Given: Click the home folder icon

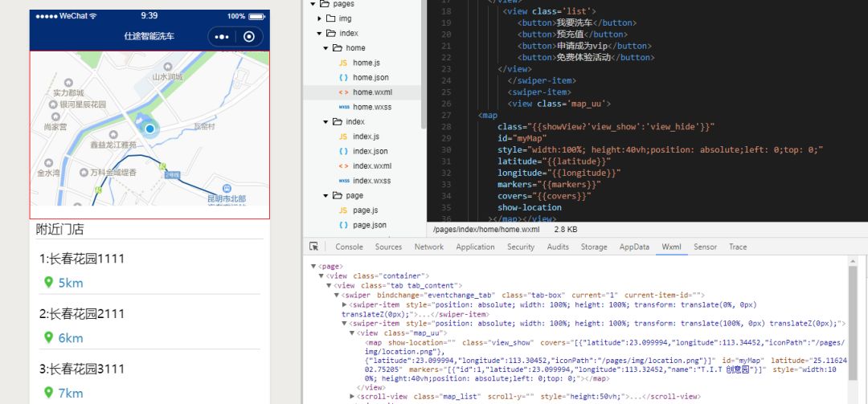Looking at the screenshot, I should click(x=338, y=48).
